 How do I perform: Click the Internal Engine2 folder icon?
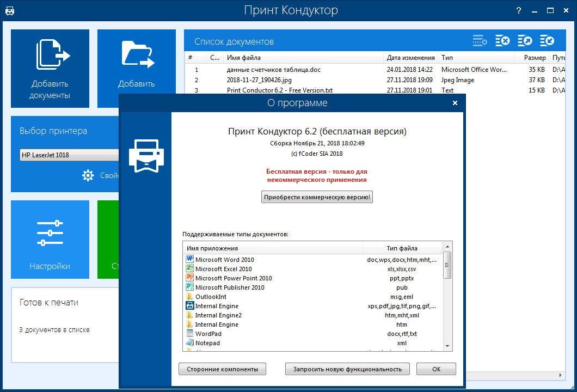(189, 315)
